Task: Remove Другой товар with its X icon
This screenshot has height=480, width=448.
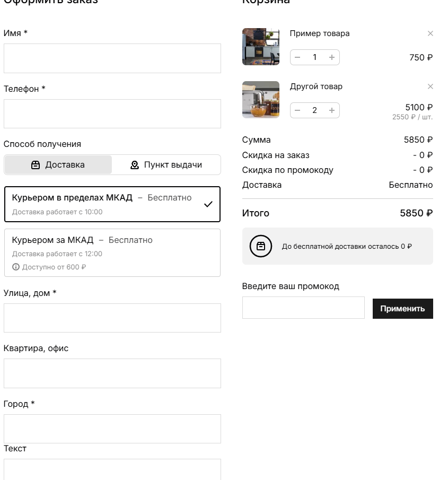Action: (430, 86)
